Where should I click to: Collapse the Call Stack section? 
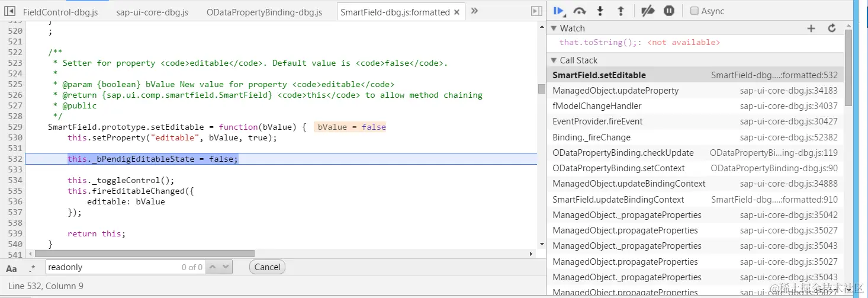pyautogui.click(x=554, y=60)
